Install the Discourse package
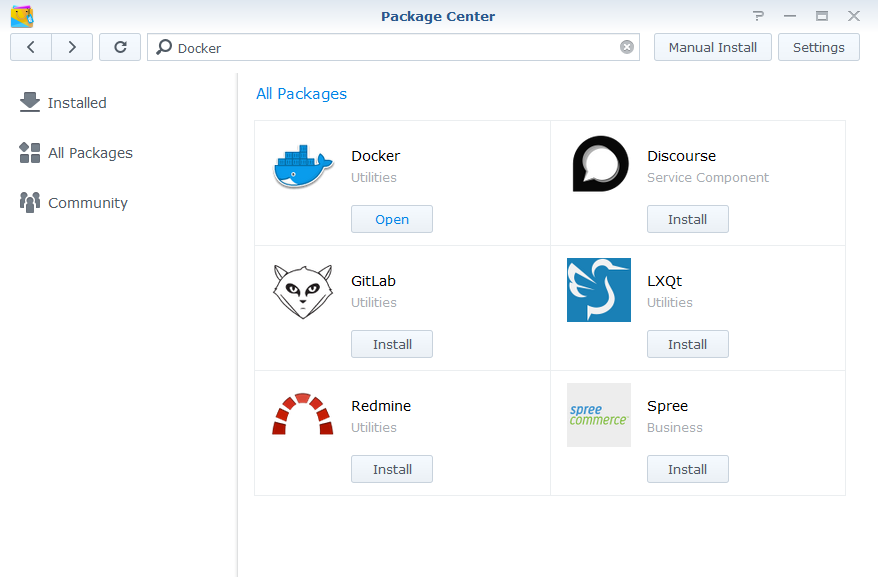Image resolution: width=878 pixels, height=577 pixels. tap(688, 219)
